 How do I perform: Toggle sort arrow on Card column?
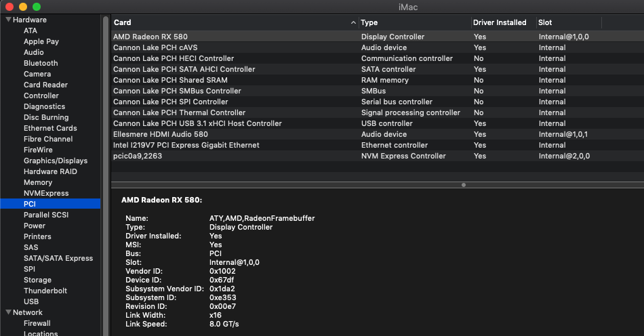click(x=353, y=22)
